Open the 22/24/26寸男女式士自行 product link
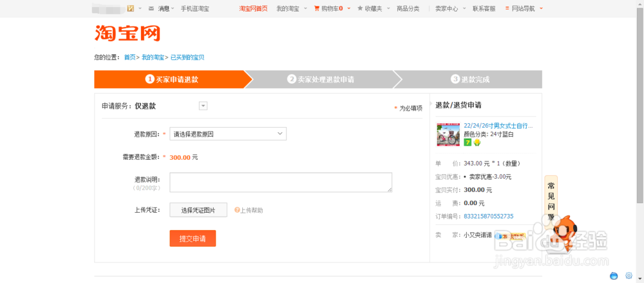644x283 pixels. coord(498,125)
